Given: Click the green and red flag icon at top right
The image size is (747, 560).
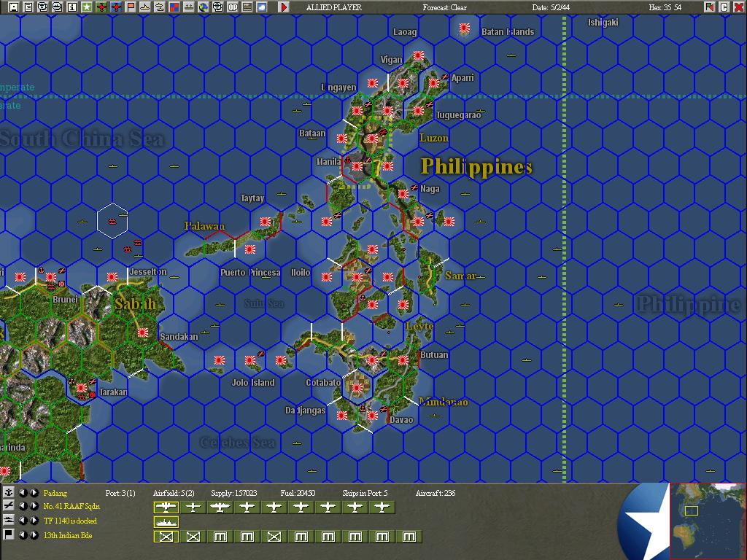Looking at the screenshot, I should point(709,7).
